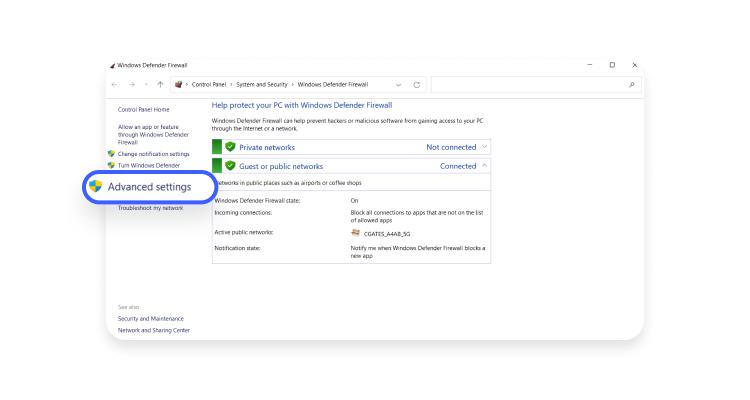Open Control Panel Home link
Image resolution: width=750 pixels, height=400 pixels.
[x=143, y=110]
